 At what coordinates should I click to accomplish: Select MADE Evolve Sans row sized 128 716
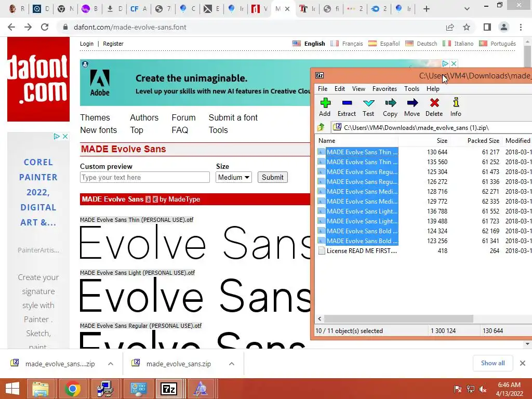coord(424,192)
